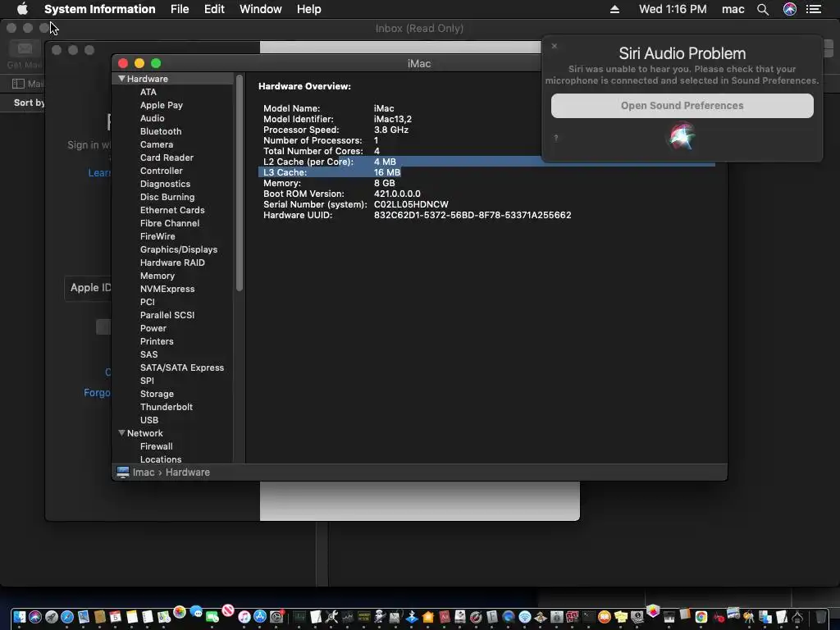Viewport: 840px width, 630px height.
Task: Click the question mark help in Siri panel
Action: 556,138
